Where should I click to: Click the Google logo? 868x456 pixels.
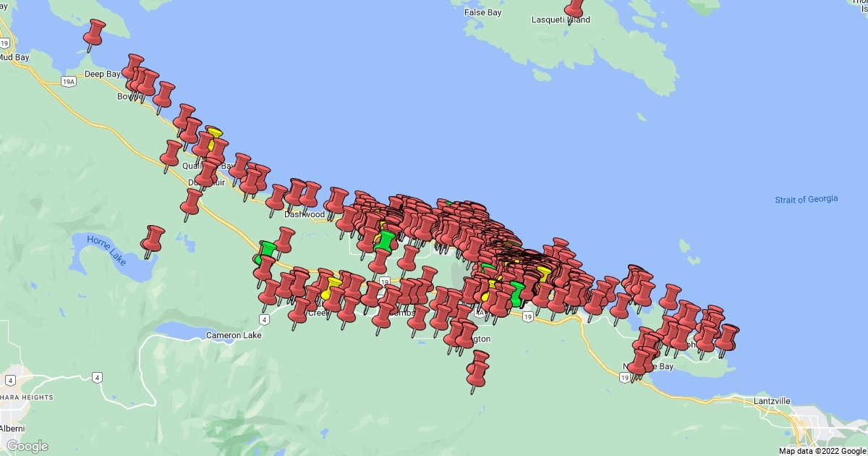[27, 446]
